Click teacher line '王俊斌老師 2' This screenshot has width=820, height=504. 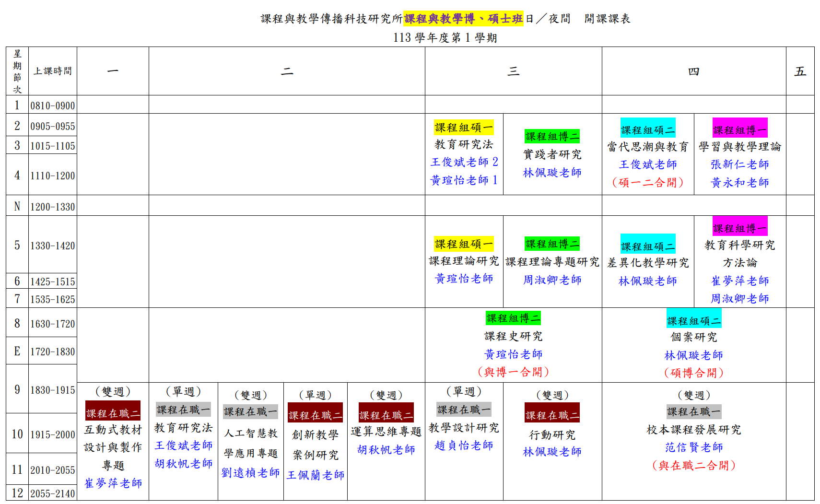point(464,162)
